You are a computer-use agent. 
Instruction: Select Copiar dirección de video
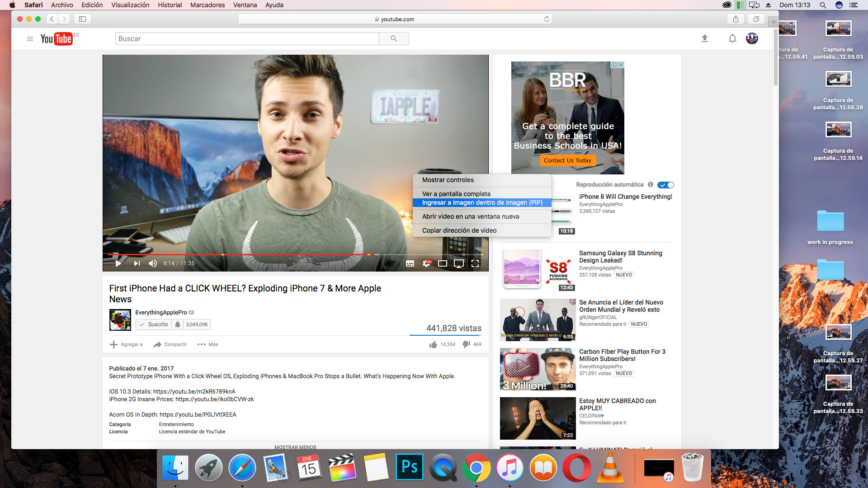click(482, 230)
